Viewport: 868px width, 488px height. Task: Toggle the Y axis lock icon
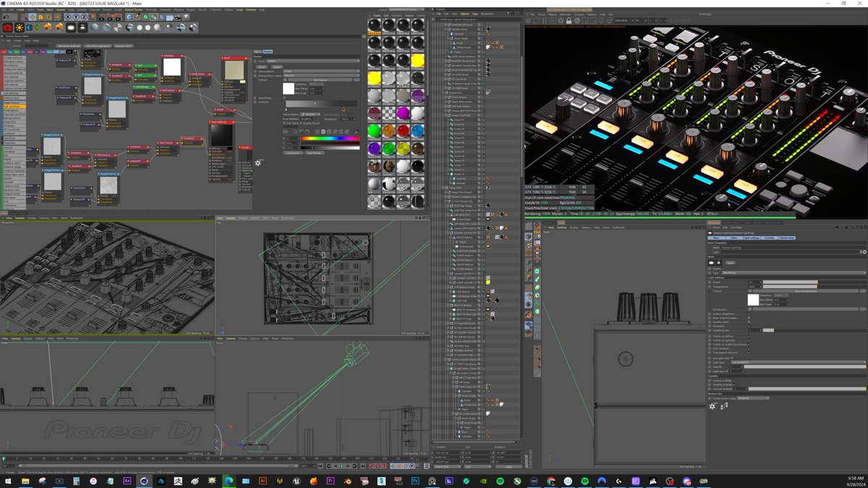point(76,17)
